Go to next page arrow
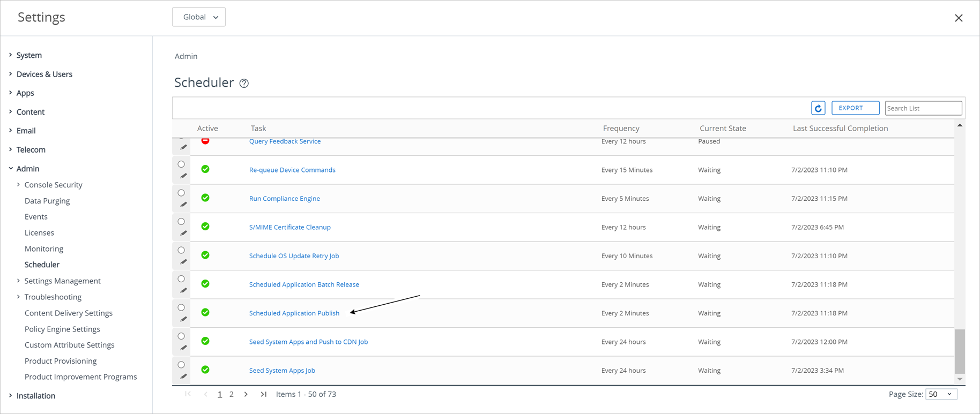 (x=246, y=394)
